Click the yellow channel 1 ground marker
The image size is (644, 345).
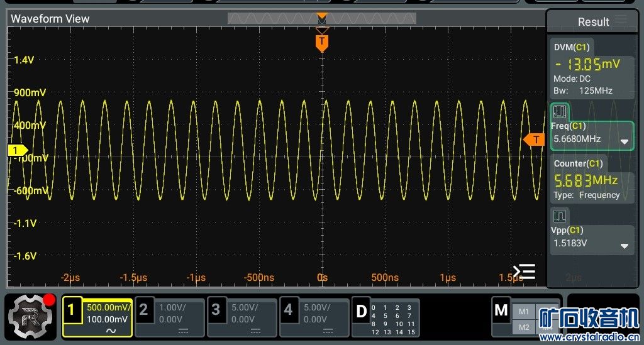(17, 150)
